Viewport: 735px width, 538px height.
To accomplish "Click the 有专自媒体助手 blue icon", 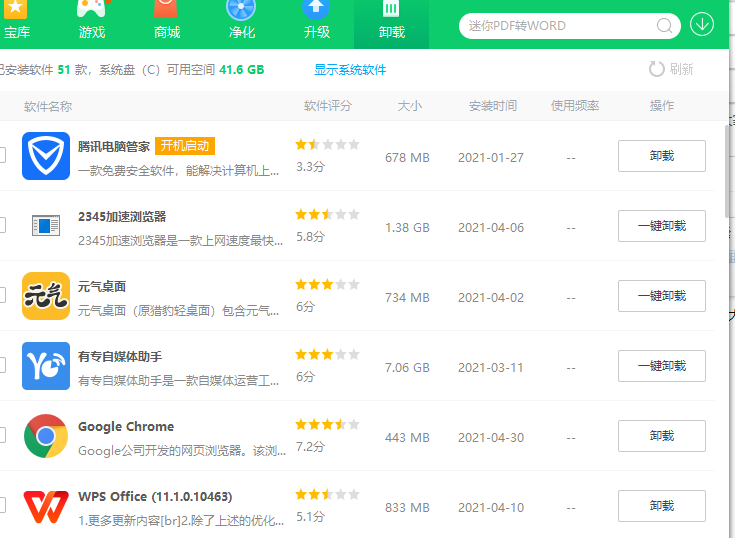I will point(46,366).
